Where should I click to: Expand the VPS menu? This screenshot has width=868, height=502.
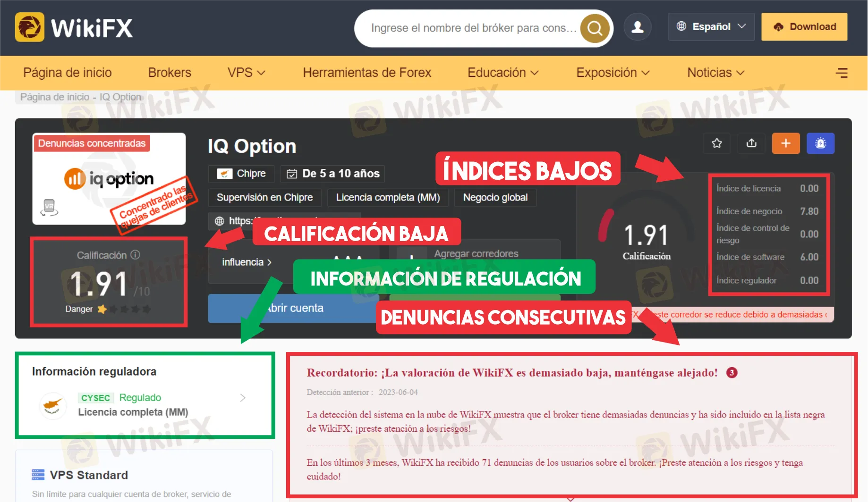coord(246,73)
